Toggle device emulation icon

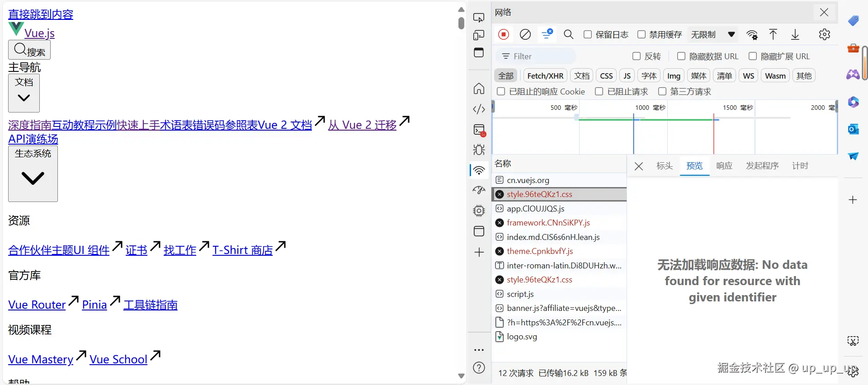tap(479, 35)
